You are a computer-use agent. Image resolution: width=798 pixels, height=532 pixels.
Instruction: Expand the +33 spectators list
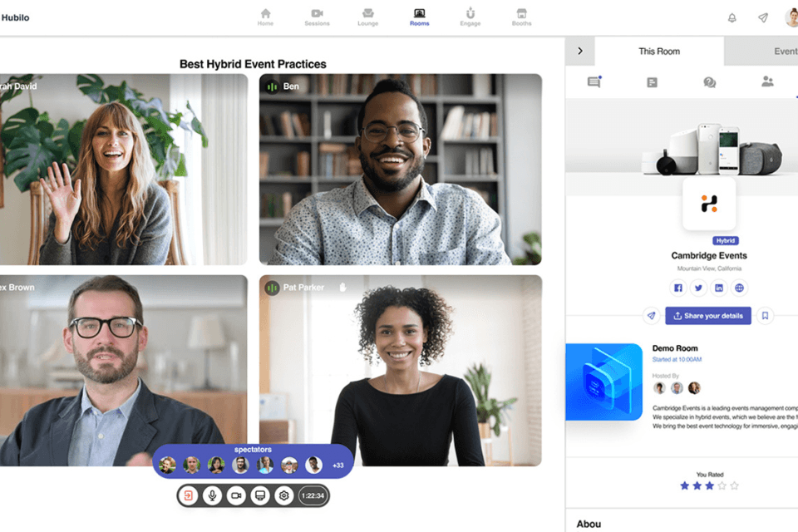(337, 465)
